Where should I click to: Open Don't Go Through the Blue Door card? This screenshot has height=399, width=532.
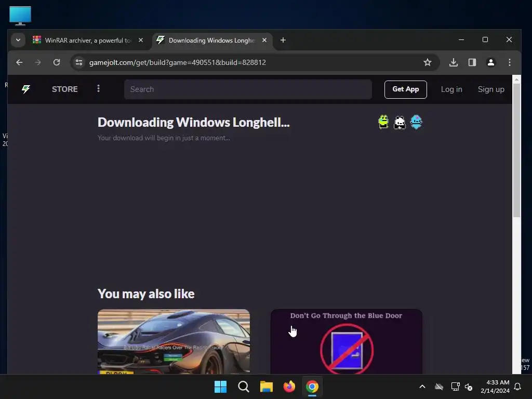[x=347, y=341]
